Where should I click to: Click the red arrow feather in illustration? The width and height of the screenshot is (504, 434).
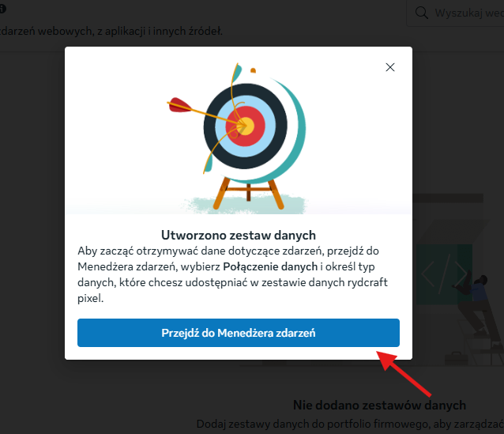point(179,105)
